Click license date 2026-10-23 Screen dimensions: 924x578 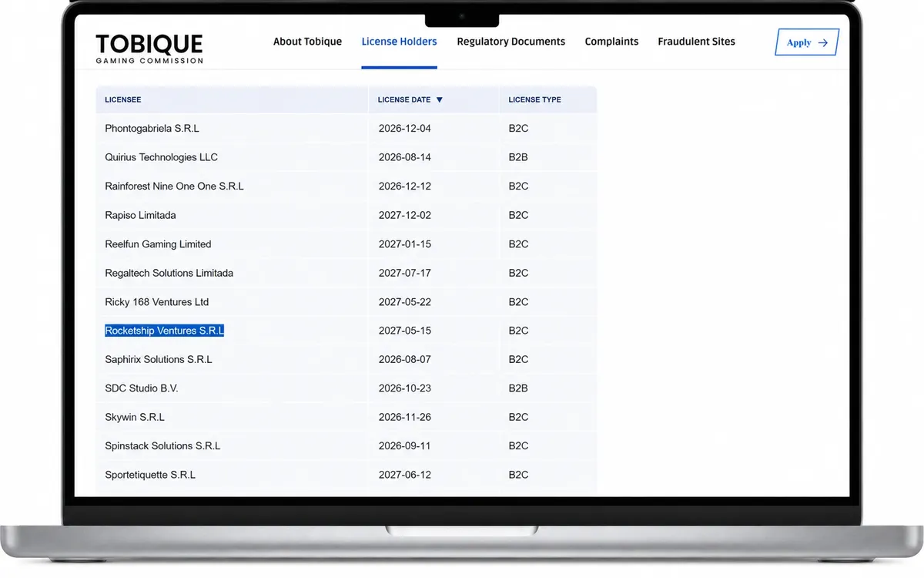click(x=405, y=388)
